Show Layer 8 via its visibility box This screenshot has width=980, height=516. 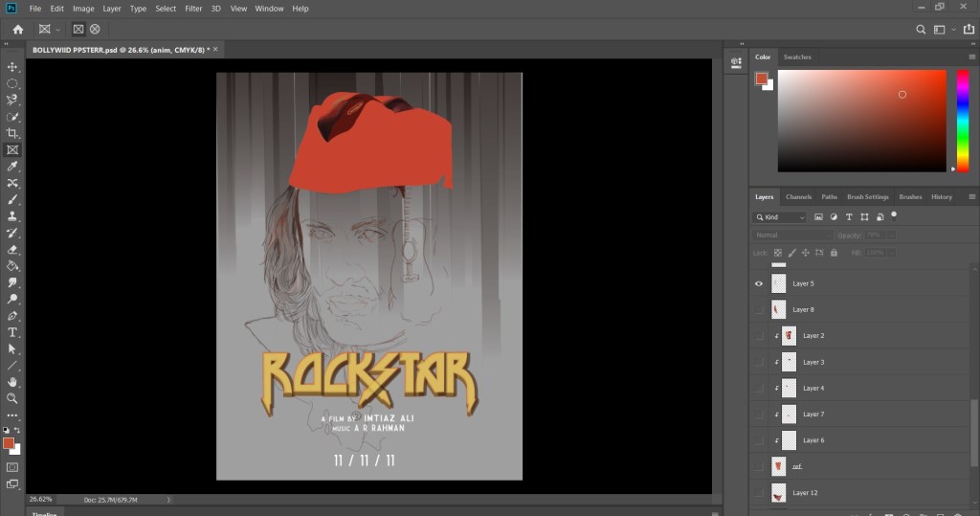click(759, 310)
